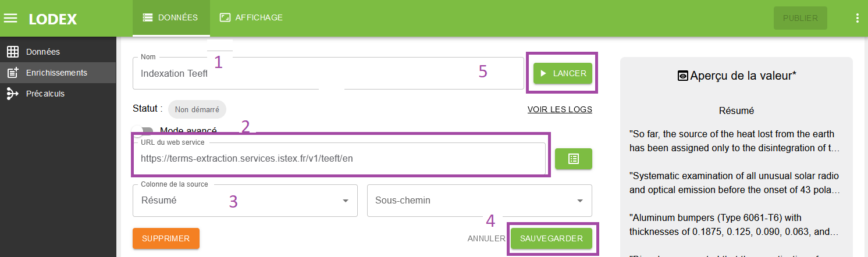Switch to the DONNÉES tab

click(171, 18)
